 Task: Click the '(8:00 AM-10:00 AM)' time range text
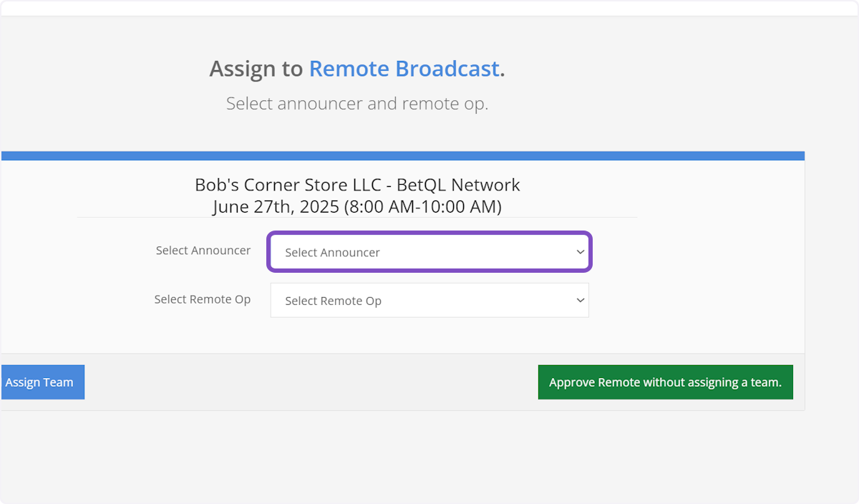tap(422, 207)
